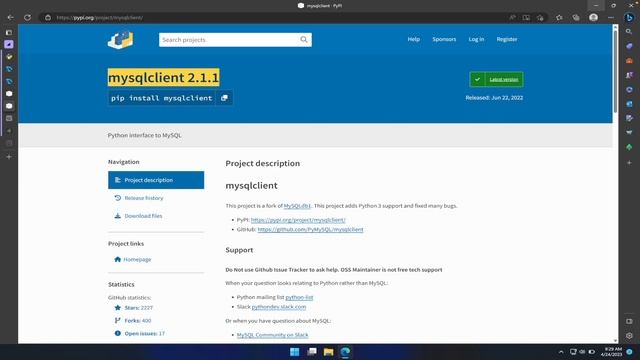Reload the page

(x=27, y=18)
